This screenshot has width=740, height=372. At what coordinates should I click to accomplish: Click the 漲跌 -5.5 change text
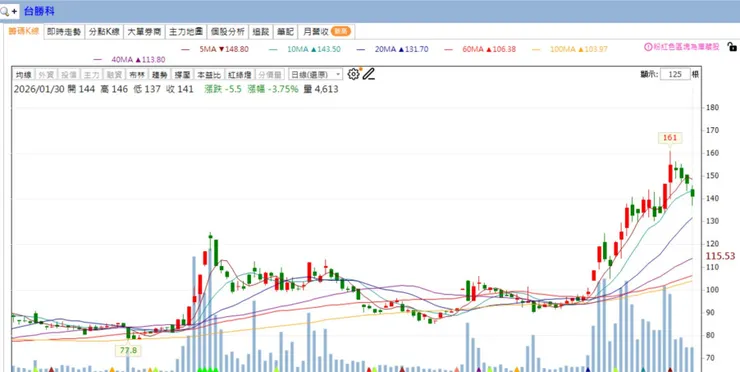point(222,89)
